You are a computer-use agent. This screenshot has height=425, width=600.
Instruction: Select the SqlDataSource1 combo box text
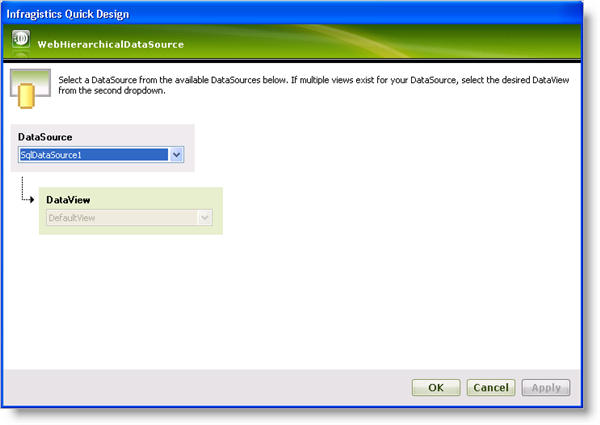(93, 155)
